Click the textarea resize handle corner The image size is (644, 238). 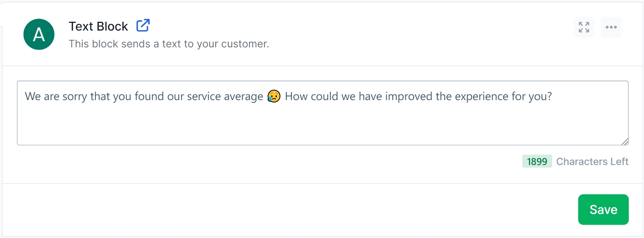[625, 142]
